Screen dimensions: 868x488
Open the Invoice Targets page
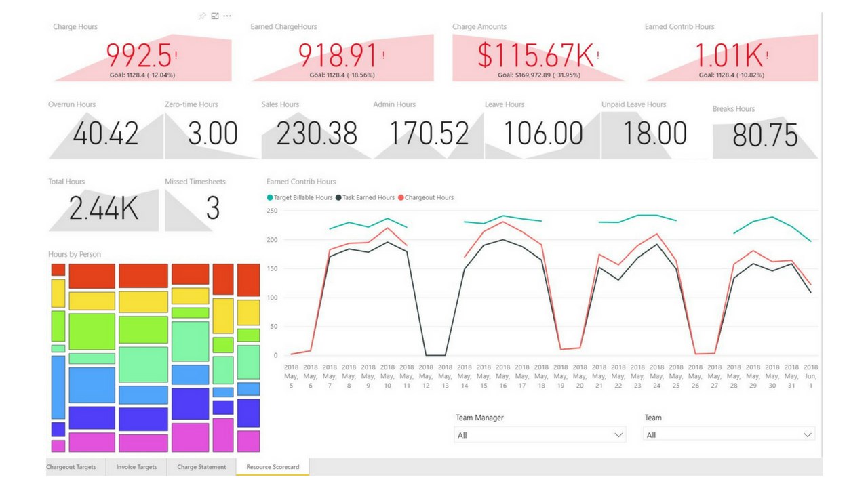click(x=136, y=467)
